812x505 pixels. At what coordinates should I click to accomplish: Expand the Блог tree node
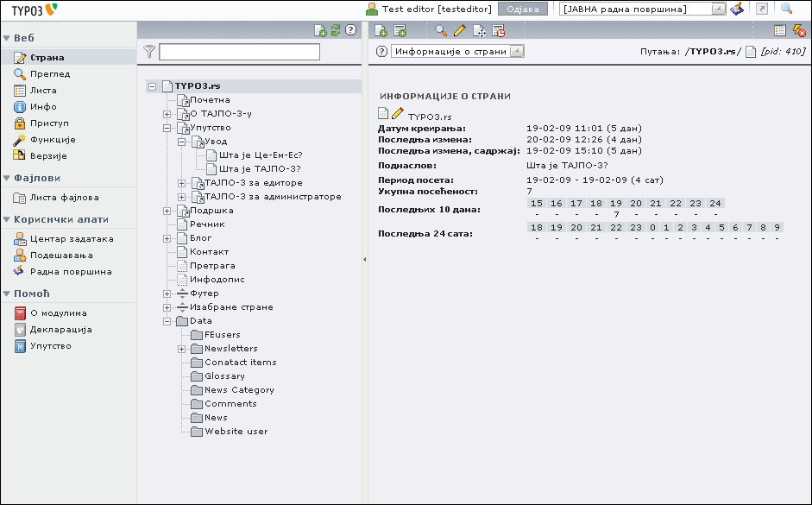(167, 238)
